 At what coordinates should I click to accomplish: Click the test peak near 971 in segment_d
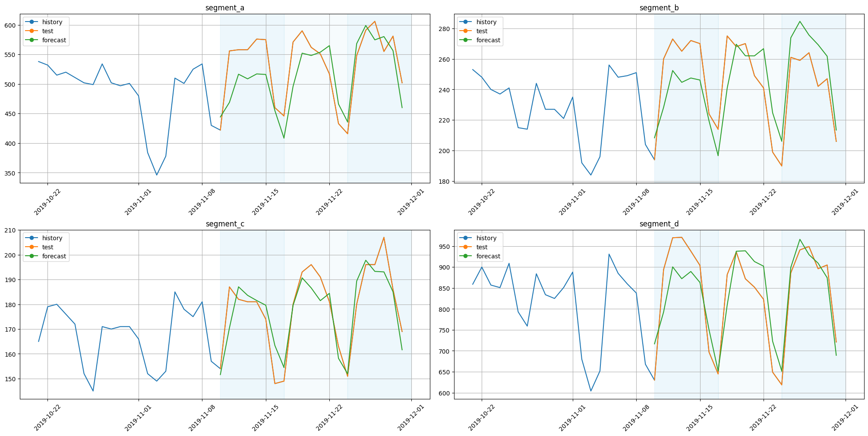pyautogui.click(x=682, y=237)
